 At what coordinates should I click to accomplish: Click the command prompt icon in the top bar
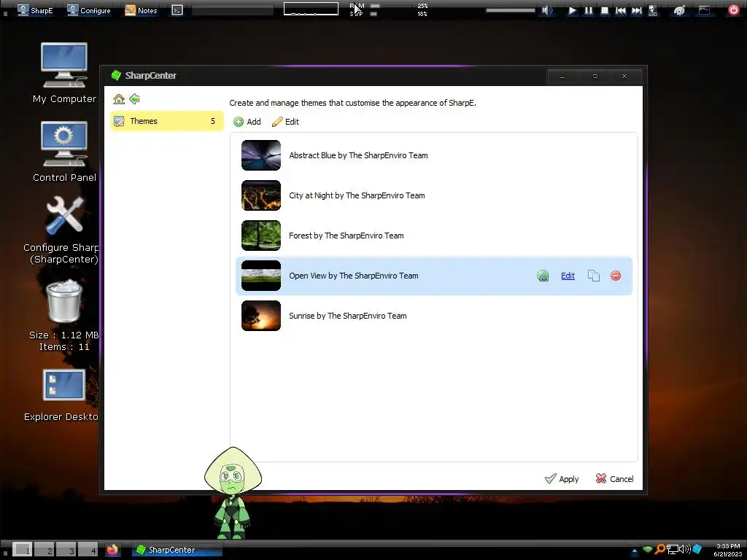tap(177, 10)
